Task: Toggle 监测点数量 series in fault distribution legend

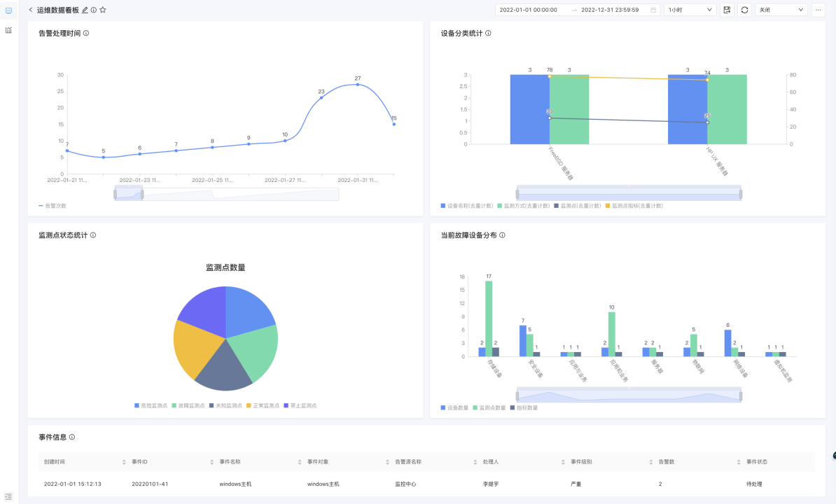Action: pyautogui.click(x=489, y=407)
